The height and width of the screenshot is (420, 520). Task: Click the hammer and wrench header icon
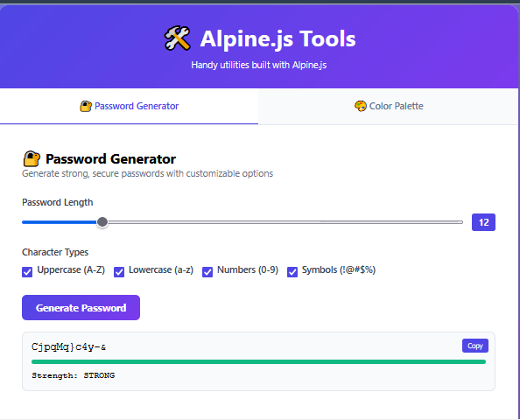(178, 38)
